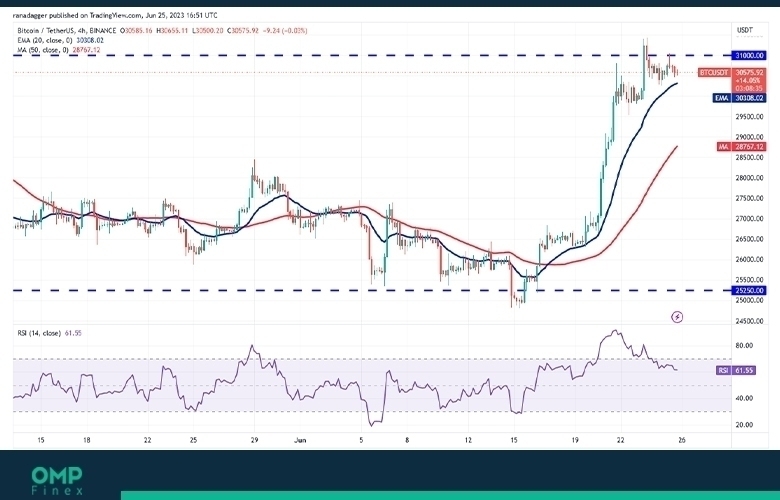Click the 26 date label on the time axis
Screen dimensions: 780x500
pyautogui.click(x=682, y=440)
